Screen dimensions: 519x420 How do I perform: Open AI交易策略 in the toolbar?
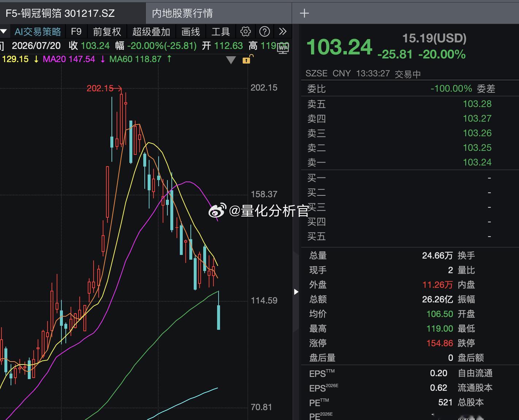(38, 32)
